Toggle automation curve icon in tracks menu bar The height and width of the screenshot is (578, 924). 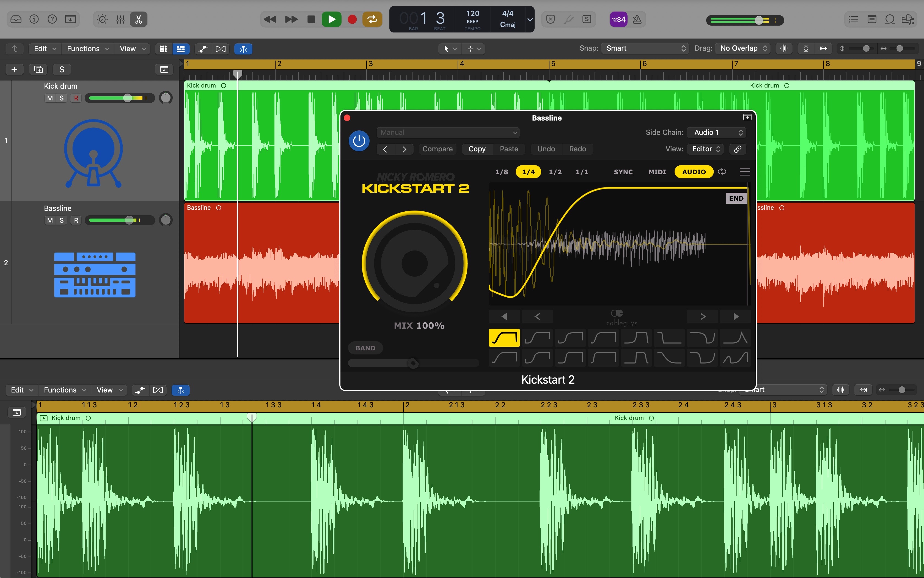click(203, 48)
